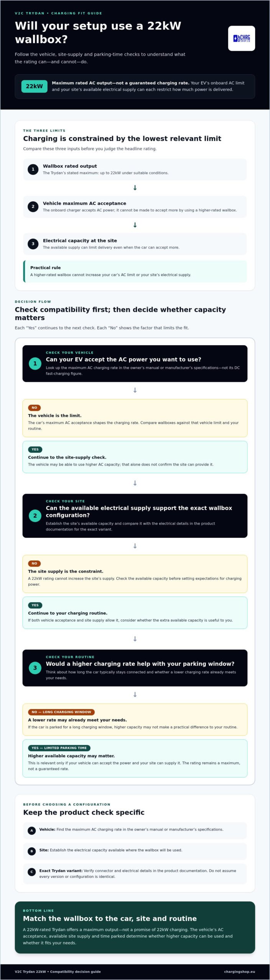
Task: Click the ChargingShop.eu logo badge
Action: 241,38
